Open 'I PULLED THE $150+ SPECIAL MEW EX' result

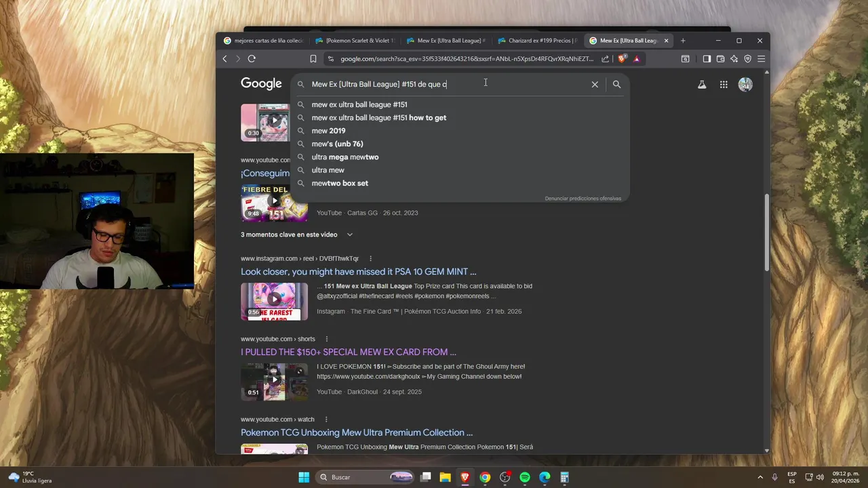(348, 352)
